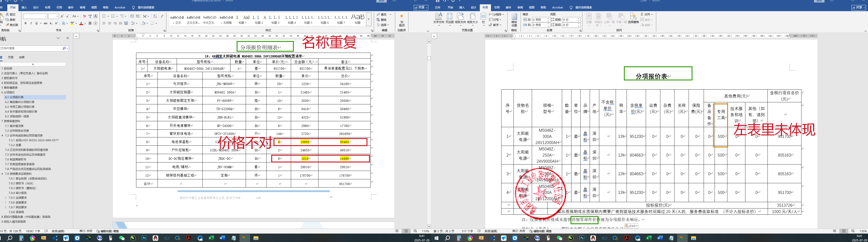The image size is (868, 242).
Task: Clear all formatting in left Word window
Action: pos(85,16)
